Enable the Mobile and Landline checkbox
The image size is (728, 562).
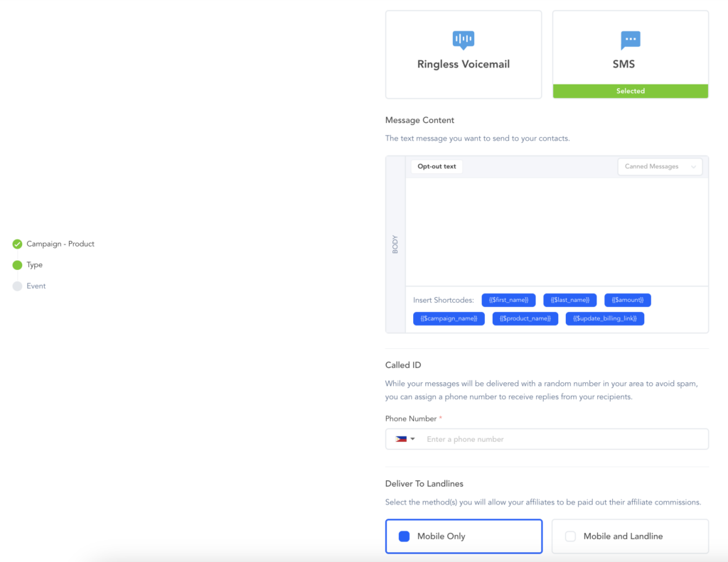click(570, 536)
